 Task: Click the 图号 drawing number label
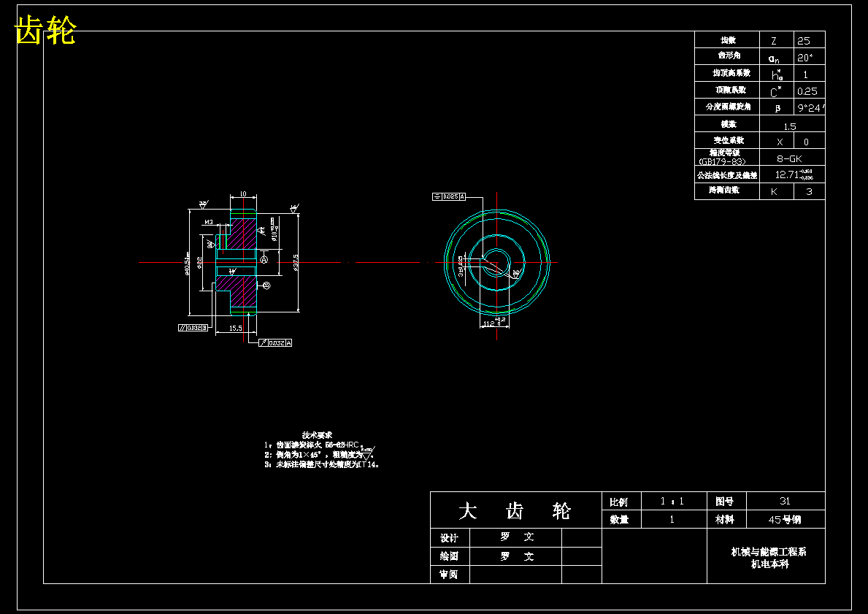[x=725, y=501]
